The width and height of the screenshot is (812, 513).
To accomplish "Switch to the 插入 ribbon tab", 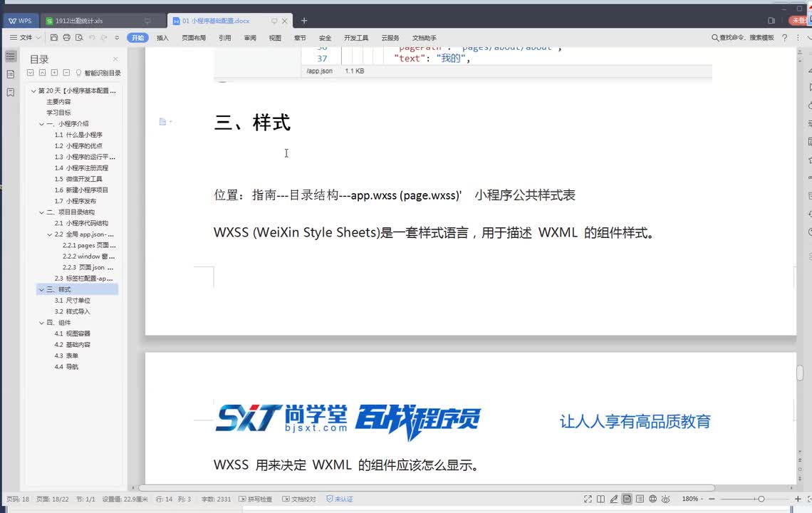I will pos(162,38).
